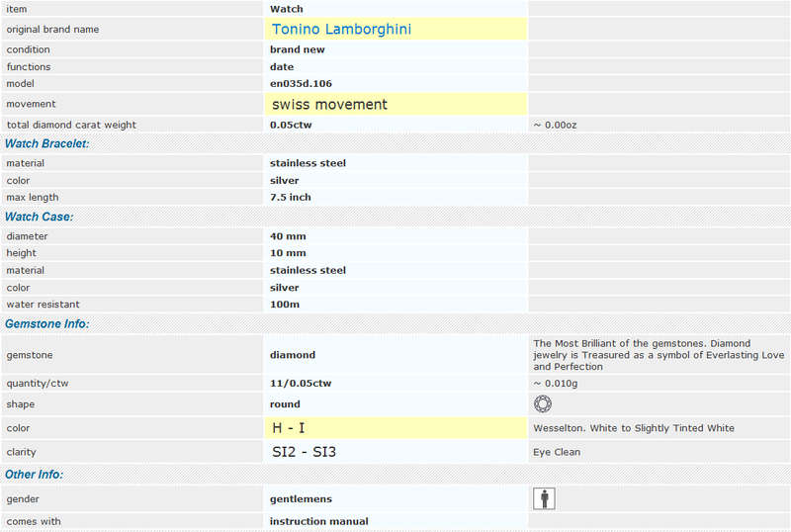The width and height of the screenshot is (791, 532).
Task: Click the 'date' functions value
Action: click(x=282, y=66)
